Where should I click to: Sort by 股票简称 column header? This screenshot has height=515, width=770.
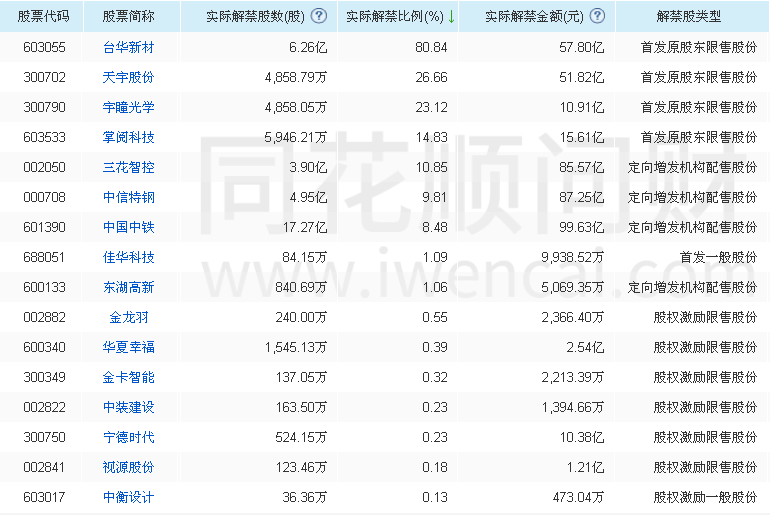pyautogui.click(x=129, y=16)
